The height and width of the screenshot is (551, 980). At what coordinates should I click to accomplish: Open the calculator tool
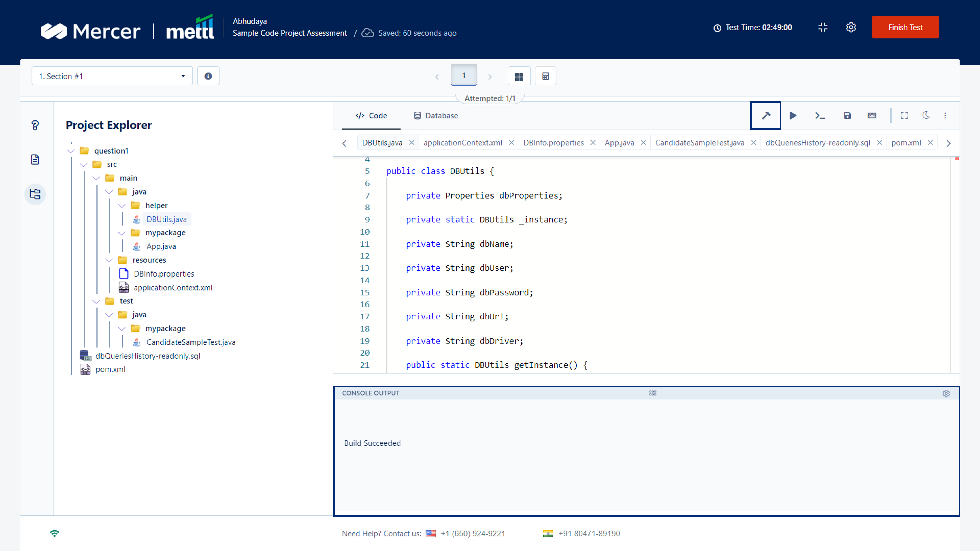545,76
